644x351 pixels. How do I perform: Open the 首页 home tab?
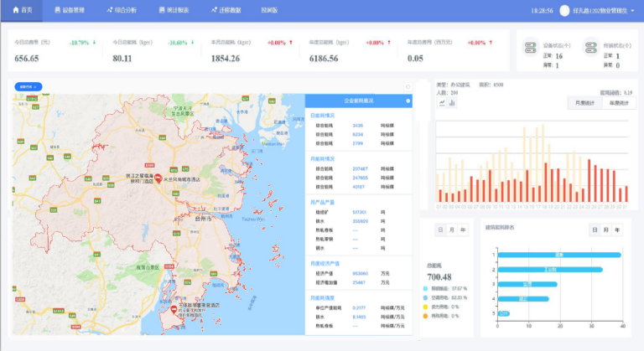(22, 10)
